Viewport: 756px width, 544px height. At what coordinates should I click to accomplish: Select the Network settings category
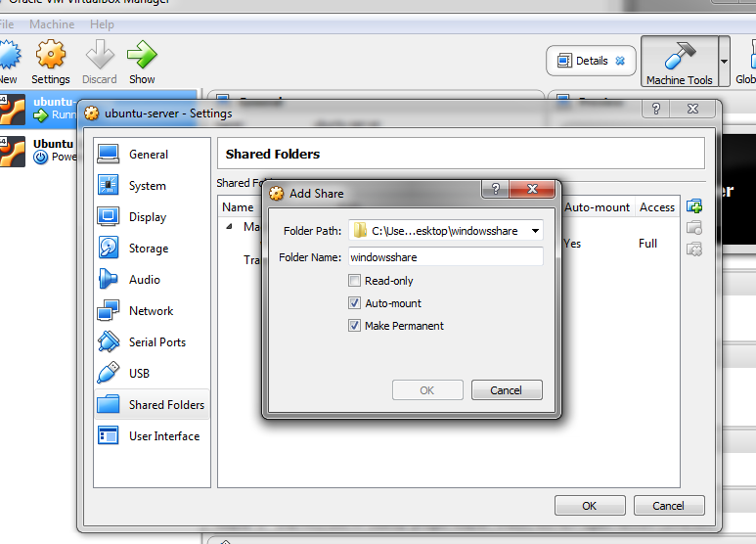pyautogui.click(x=152, y=311)
